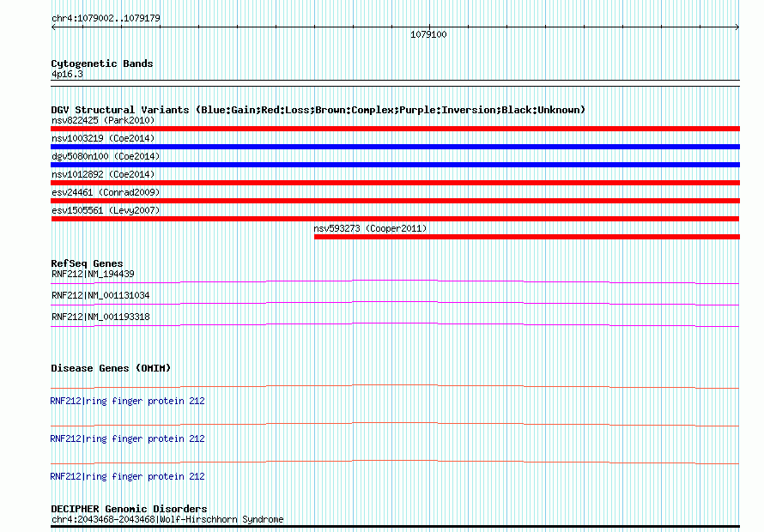Screen dimensions: 764x532
Task: Click the 1079100 ruler position label
Action: [x=428, y=34]
